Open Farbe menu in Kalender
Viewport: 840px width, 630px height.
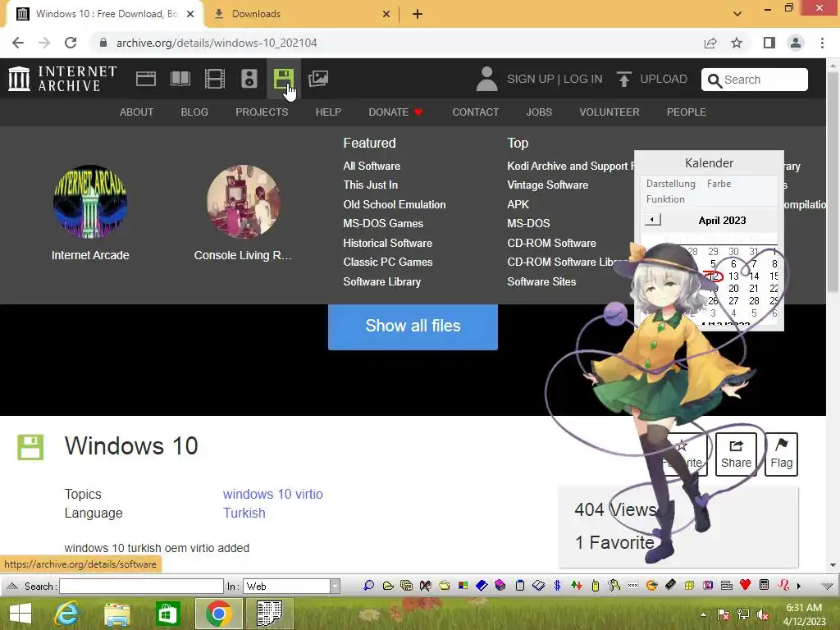pos(719,184)
